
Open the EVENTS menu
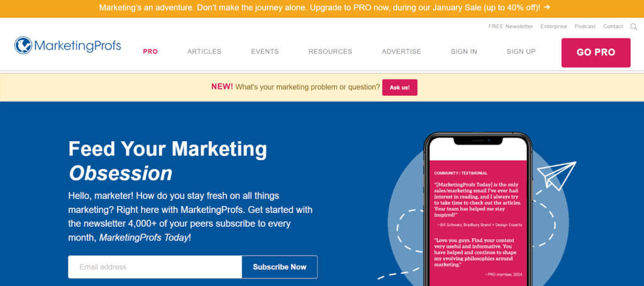pos(265,52)
